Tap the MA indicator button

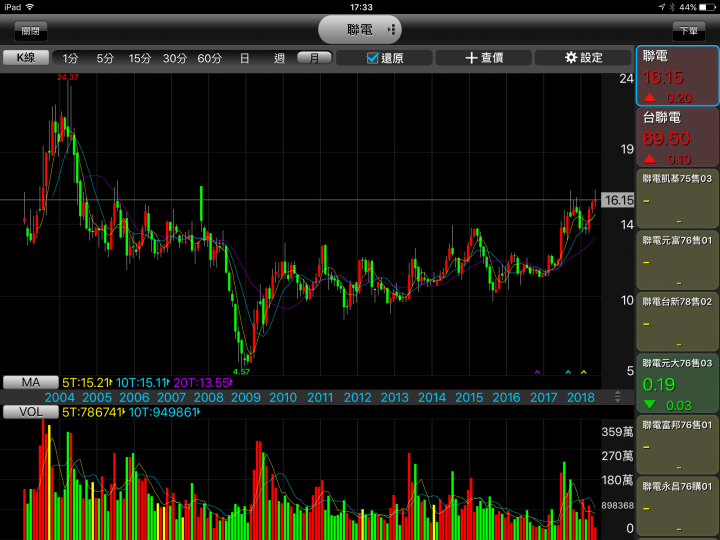tap(31, 382)
